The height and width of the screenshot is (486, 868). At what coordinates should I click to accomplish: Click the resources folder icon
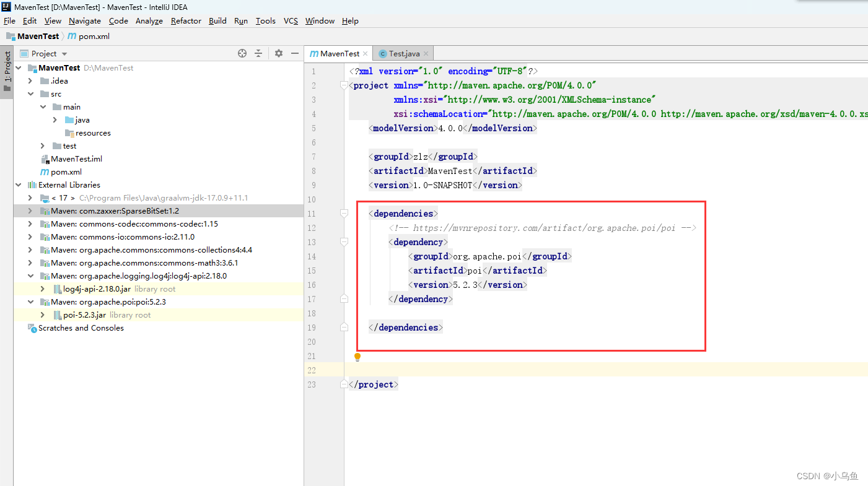pos(69,133)
